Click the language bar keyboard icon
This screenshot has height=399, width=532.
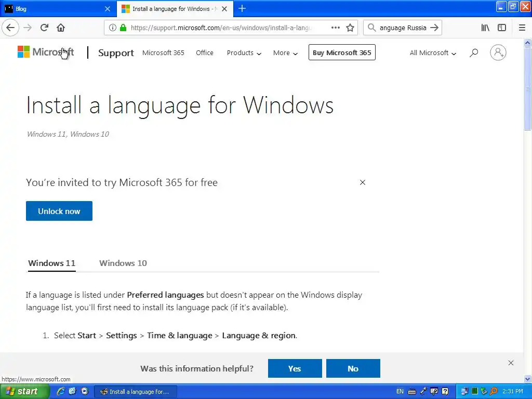click(411, 392)
